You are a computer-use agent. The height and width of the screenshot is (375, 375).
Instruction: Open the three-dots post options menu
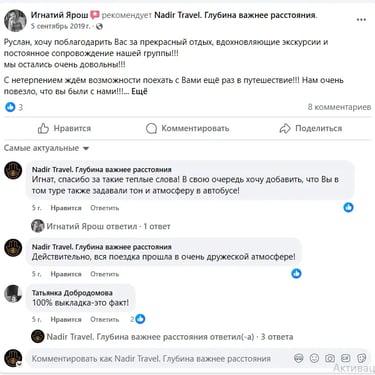[361, 20]
